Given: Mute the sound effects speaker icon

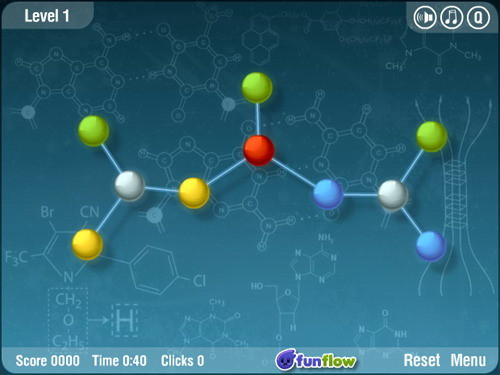Looking at the screenshot, I should [425, 17].
